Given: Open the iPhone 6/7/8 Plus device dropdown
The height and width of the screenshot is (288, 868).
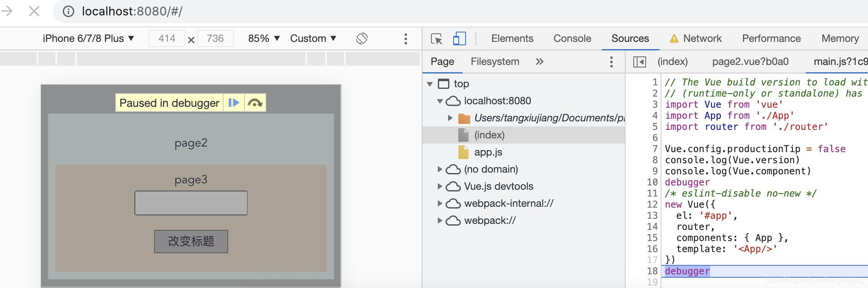Looking at the screenshot, I should pyautogui.click(x=88, y=38).
